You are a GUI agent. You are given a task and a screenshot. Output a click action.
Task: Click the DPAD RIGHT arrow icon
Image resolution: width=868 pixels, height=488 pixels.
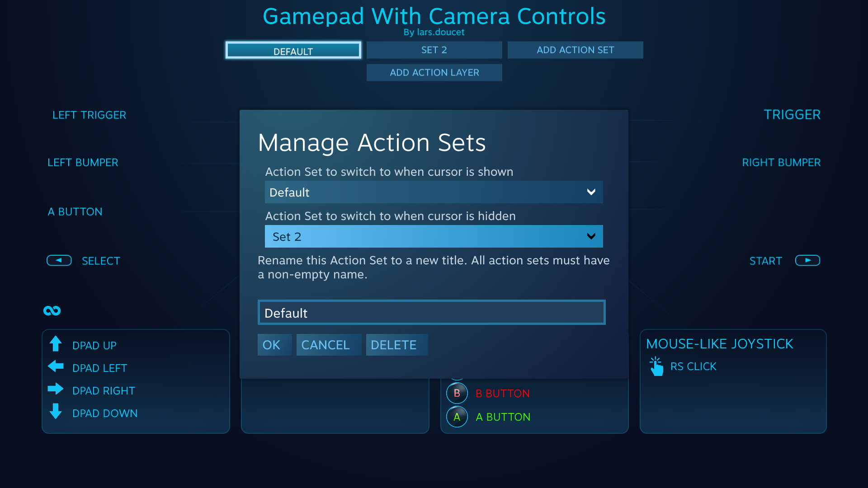(x=56, y=389)
